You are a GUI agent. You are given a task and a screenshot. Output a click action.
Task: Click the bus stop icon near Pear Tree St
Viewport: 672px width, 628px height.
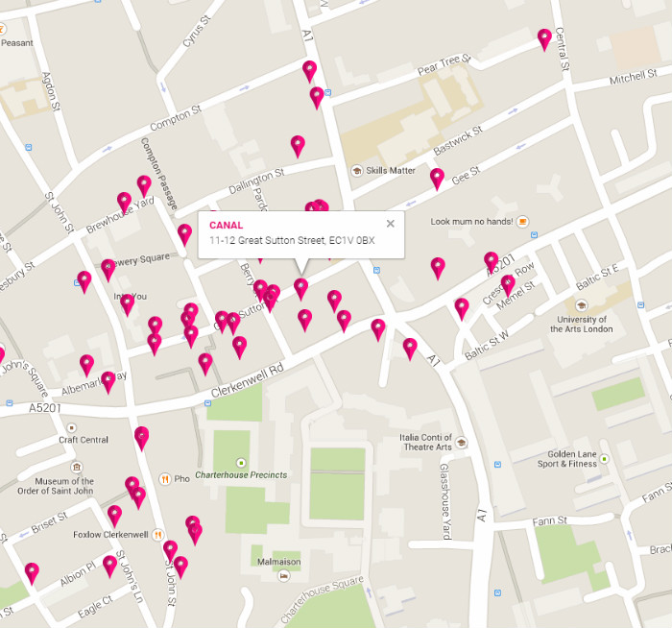coord(328,92)
